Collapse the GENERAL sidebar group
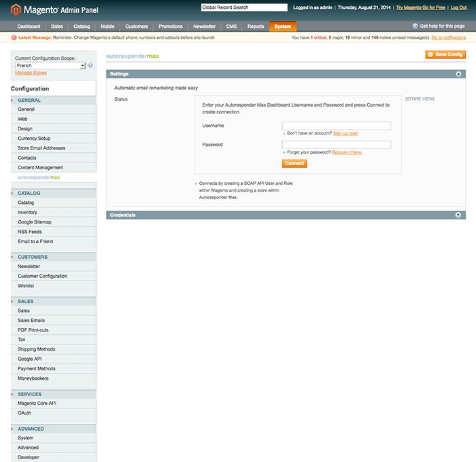476x462 pixels. click(x=54, y=100)
